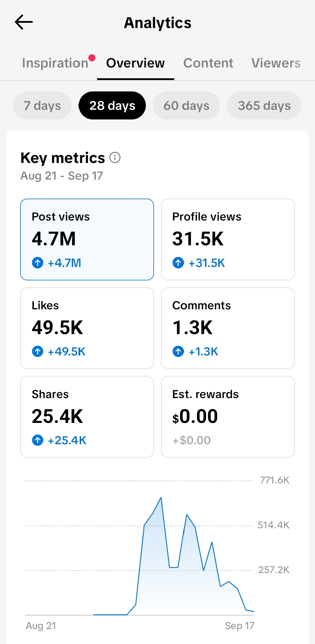Select the 7 days range
The height and width of the screenshot is (644, 315).
[42, 105]
